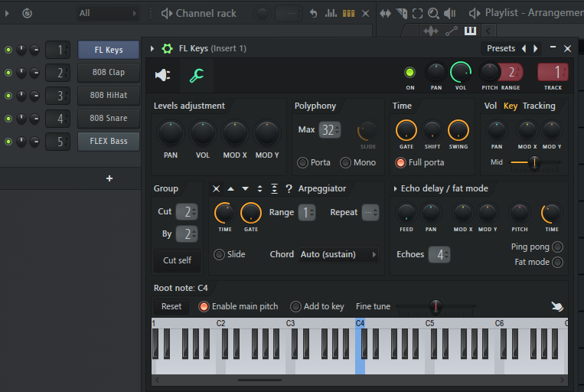Open the All channel filter dropdown
Viewport: 584px width, 392px height.
point(107,13)
